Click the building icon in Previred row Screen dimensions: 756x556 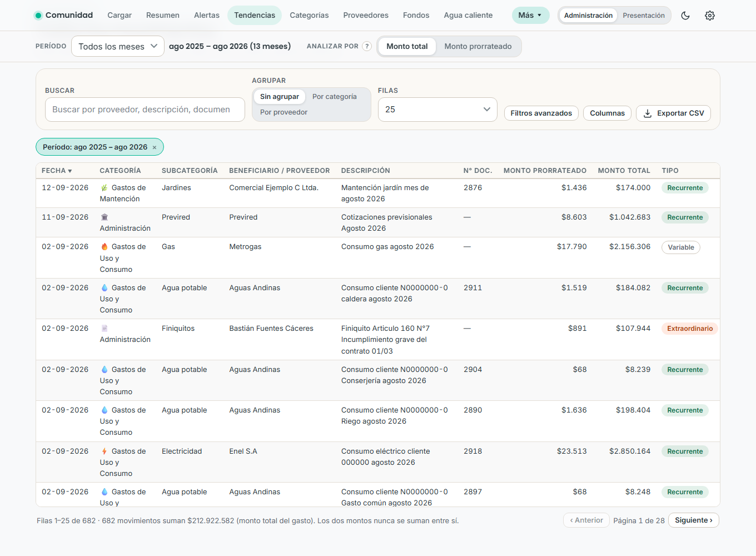coord(104,217)
